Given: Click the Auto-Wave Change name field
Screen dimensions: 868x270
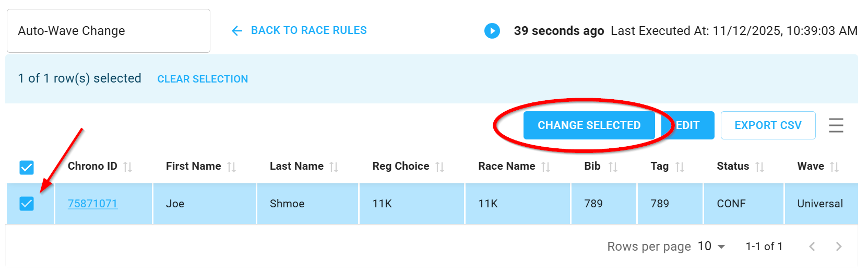Looking at the screenshot, I should tap(108, 31).
